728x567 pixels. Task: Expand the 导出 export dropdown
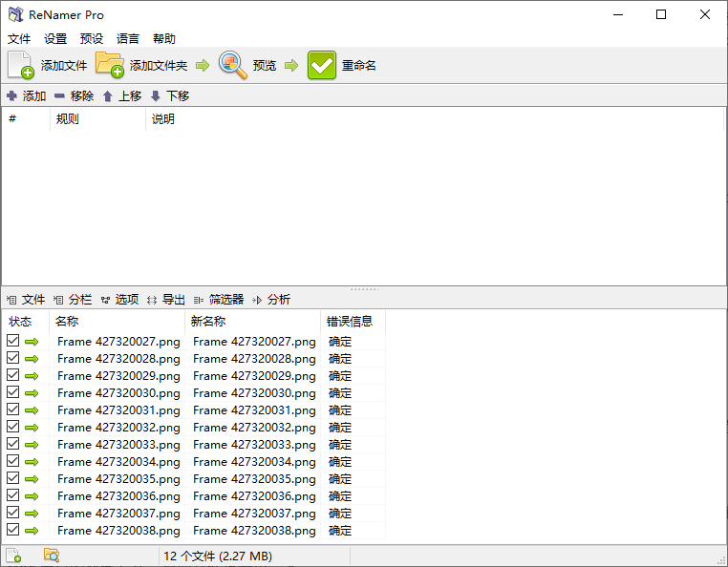click(x=166, y=300)
